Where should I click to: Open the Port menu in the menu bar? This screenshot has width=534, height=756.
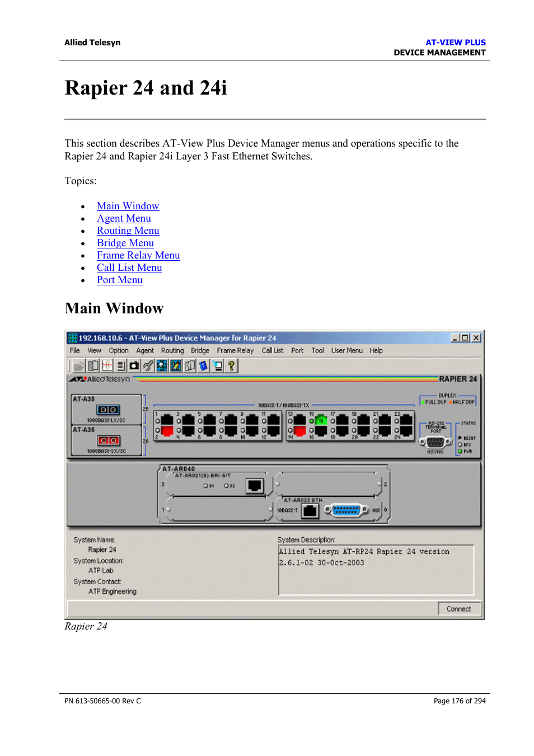coord(297,350)
